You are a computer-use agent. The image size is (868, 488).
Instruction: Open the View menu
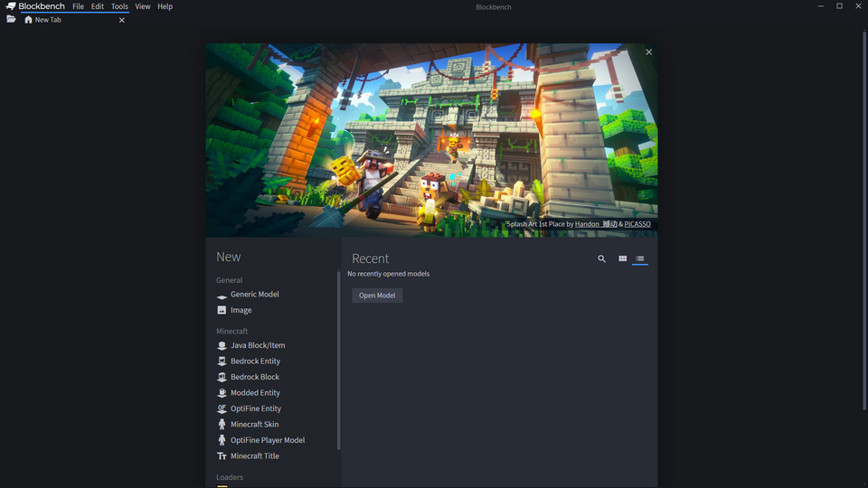click(x=142, y=6)
